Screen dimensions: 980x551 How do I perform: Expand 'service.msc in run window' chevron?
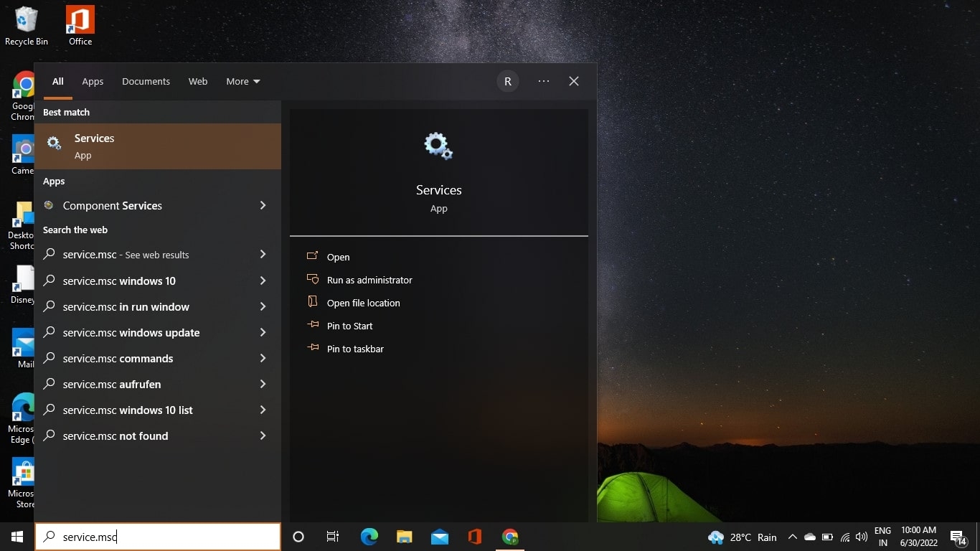pos(263,306)
